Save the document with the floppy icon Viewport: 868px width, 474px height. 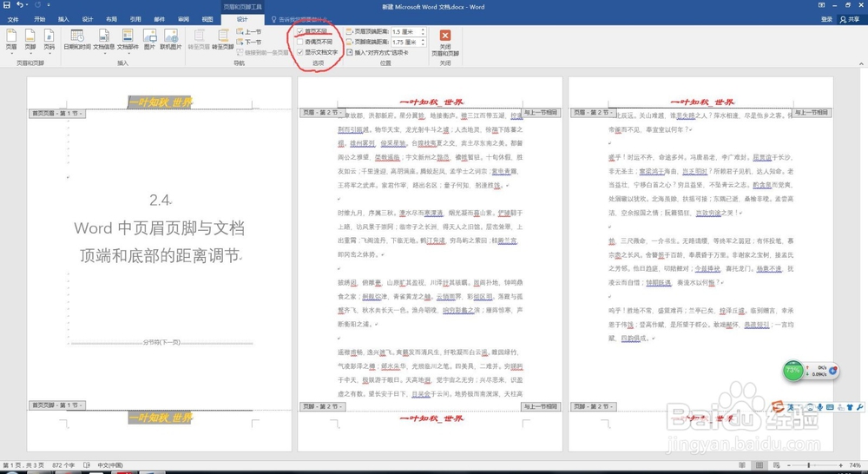coord(7,5)
